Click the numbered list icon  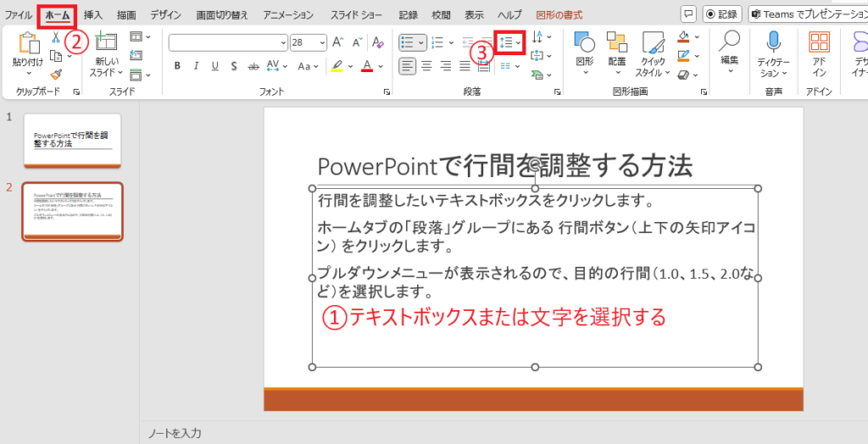(x=437, y=42)
